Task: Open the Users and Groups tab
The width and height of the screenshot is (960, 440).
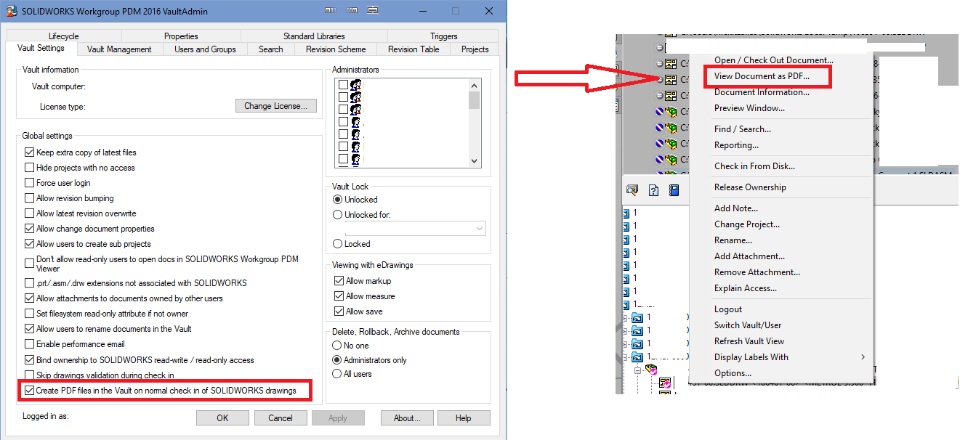Action: [x=205, y=50]
